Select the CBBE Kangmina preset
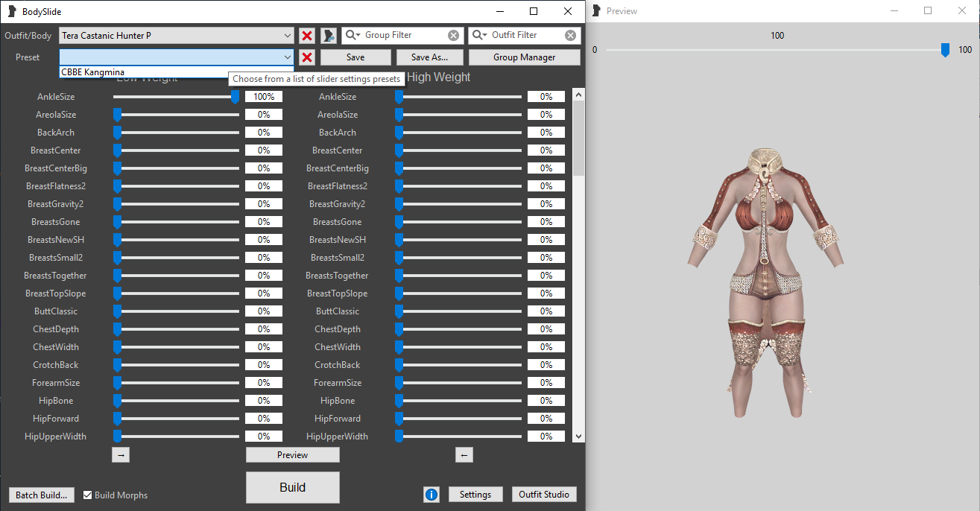 coord(93,72)
